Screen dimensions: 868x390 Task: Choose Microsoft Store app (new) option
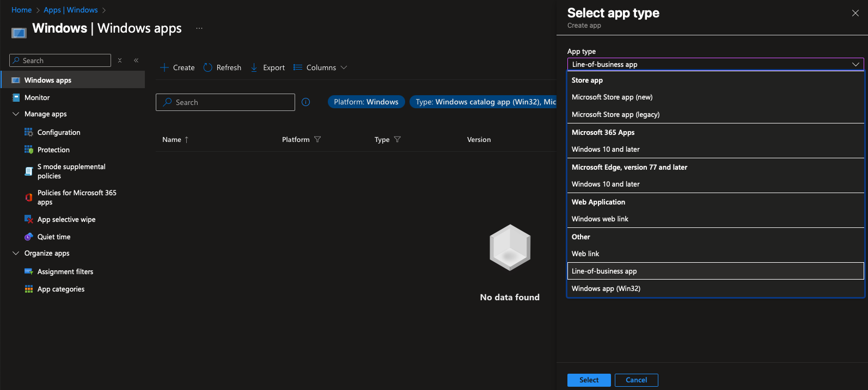(612, 97)
